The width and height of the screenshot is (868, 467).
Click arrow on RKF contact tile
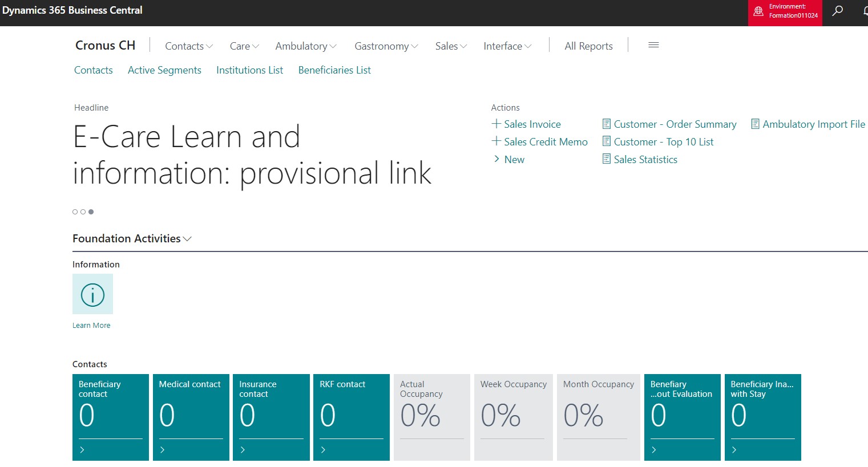324,450
